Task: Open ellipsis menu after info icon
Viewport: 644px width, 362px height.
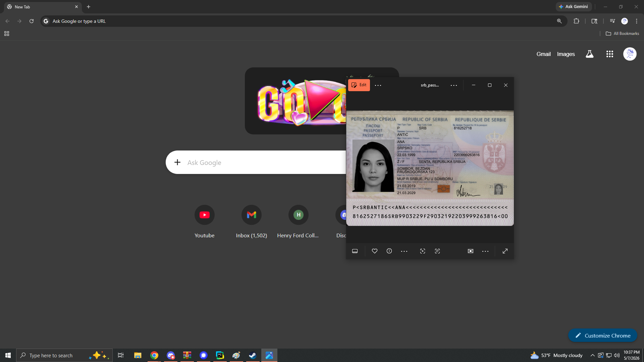Action: [x=404, y=251]
